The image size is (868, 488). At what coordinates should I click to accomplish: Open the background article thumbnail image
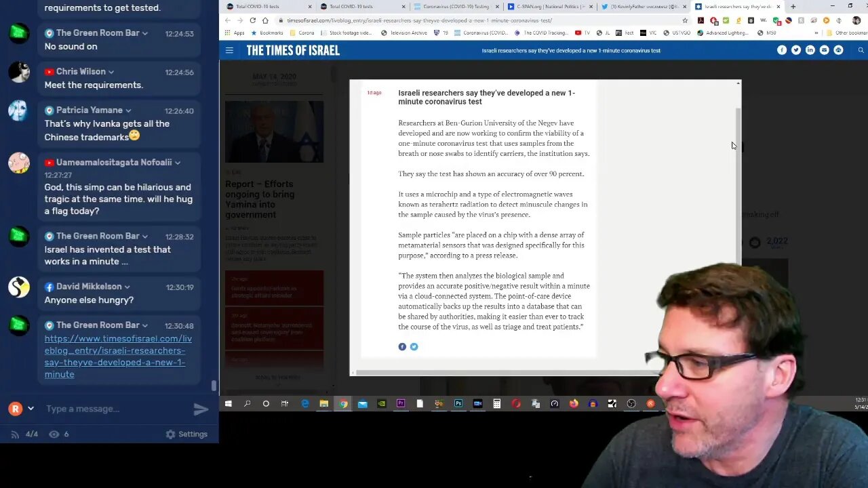274,131
